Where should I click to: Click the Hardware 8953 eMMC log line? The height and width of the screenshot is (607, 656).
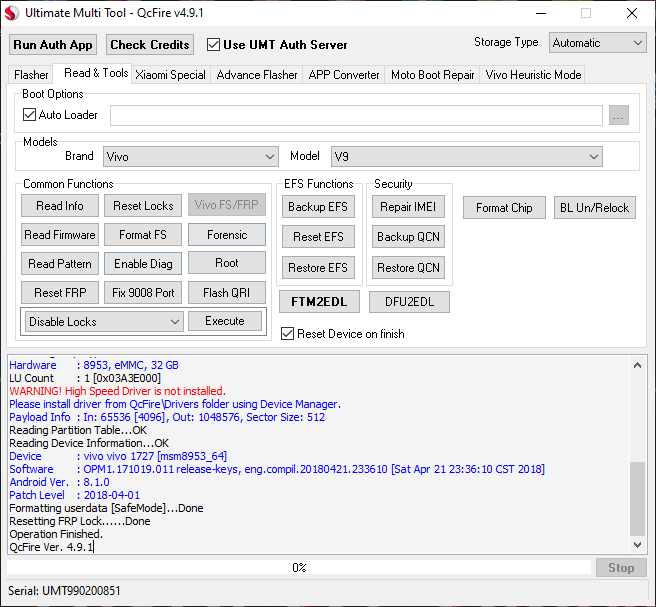[x=94, y=365]
